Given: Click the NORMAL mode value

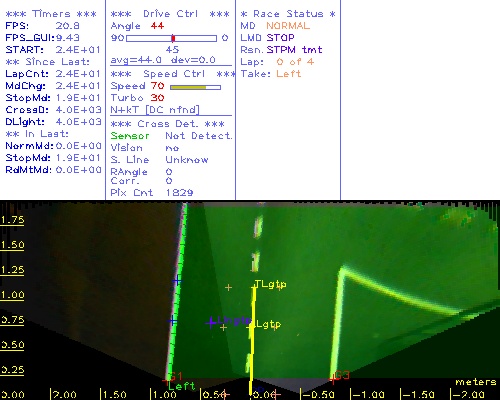Looking at the screenshot, I should 288,26.
